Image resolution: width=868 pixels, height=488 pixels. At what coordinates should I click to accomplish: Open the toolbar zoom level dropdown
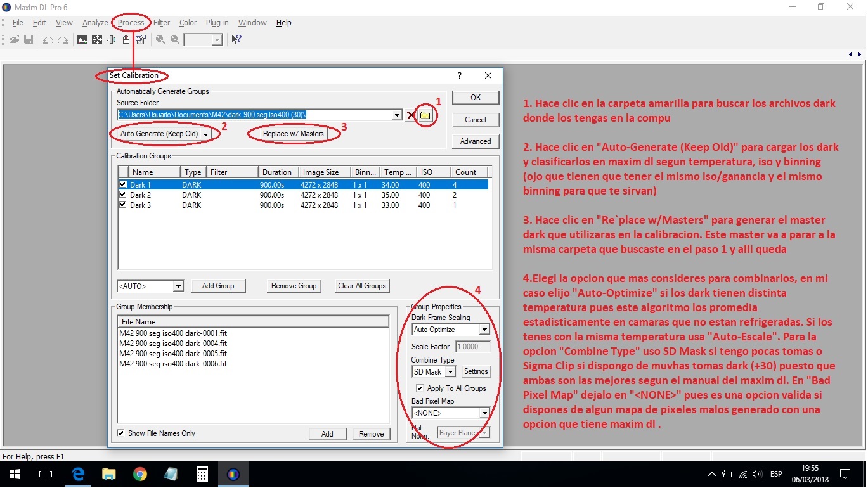tap(217, 40)
